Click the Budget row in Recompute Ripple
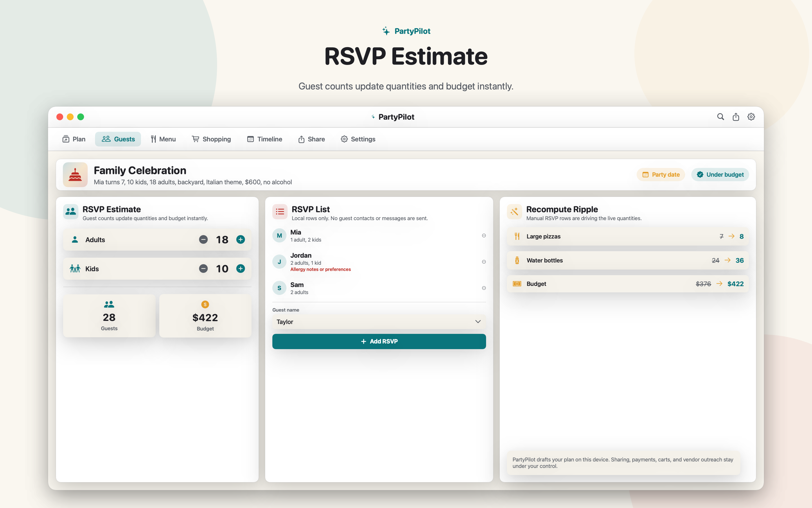 [628, 284]
